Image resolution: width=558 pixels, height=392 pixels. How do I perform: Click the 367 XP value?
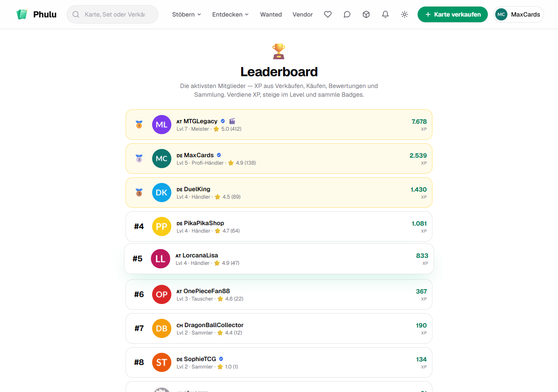pos(421,291)
